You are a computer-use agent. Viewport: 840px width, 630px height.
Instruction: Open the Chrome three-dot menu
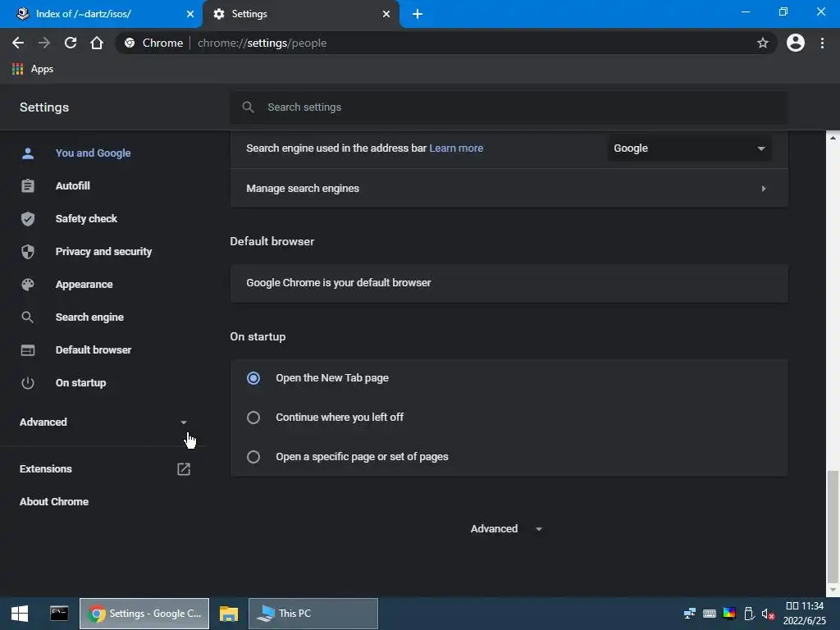click(x=822, y=43)
